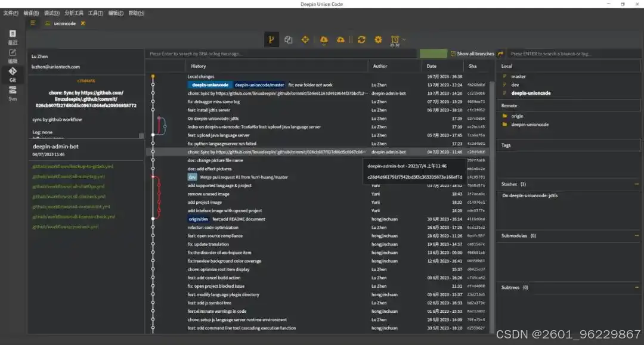The image size is (644, 345).
Task: Select commit 'feat: upload java language server'
Action: point(318,135)
